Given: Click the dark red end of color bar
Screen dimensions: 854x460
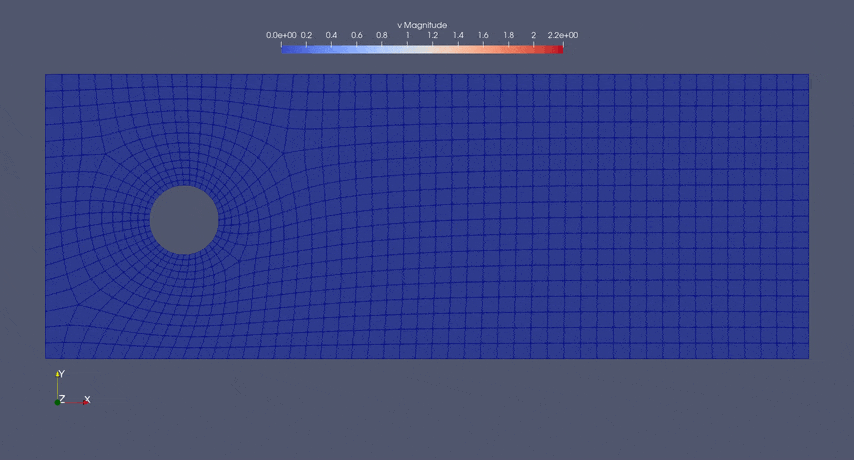Looking at the screenshot, I should (x=559, y=47).
